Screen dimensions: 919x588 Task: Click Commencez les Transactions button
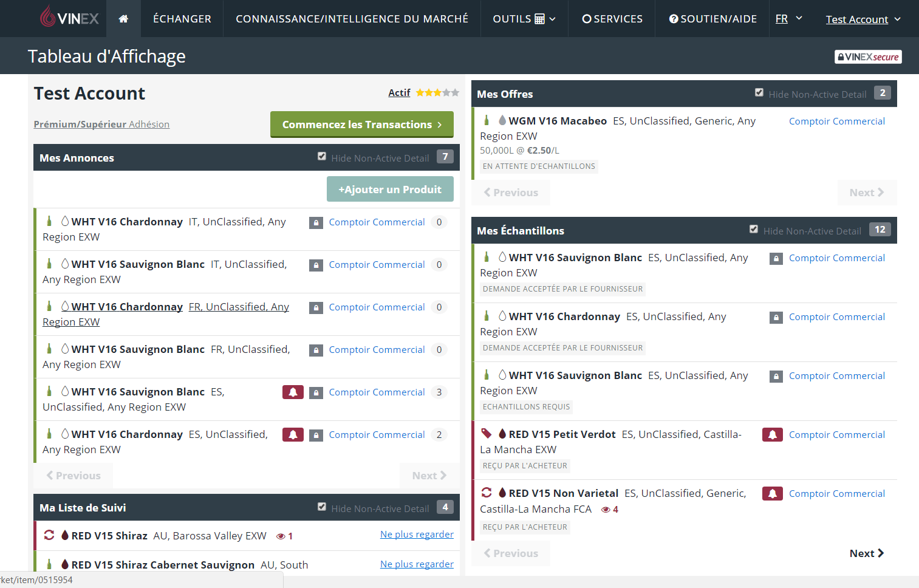(362, 125)
